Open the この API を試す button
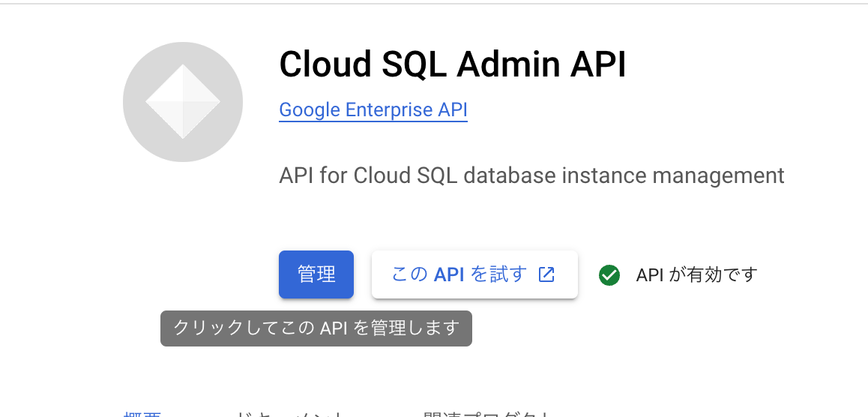Viewport: 868px width, 417px height. pos(474,274)
